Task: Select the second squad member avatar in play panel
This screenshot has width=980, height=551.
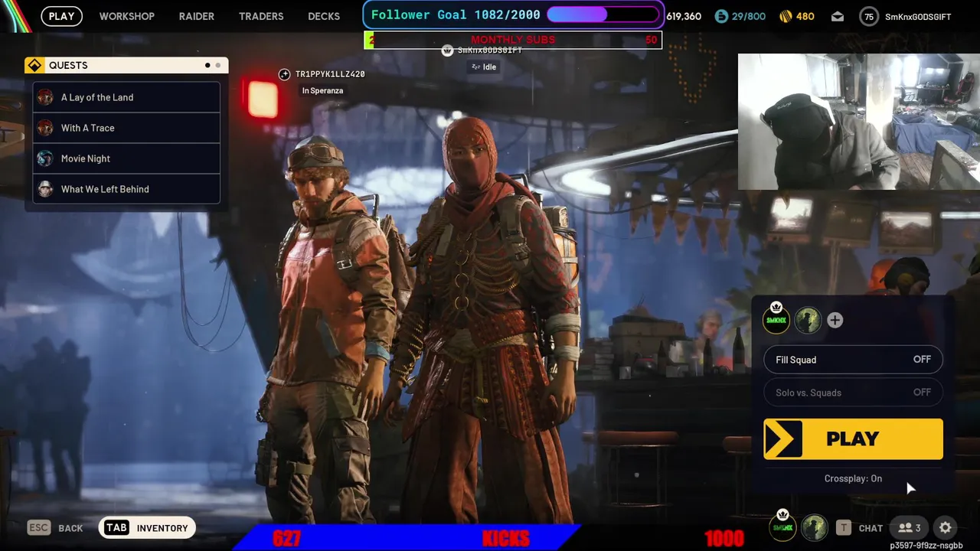Action: pyautogui.click(x=808, y=321)
